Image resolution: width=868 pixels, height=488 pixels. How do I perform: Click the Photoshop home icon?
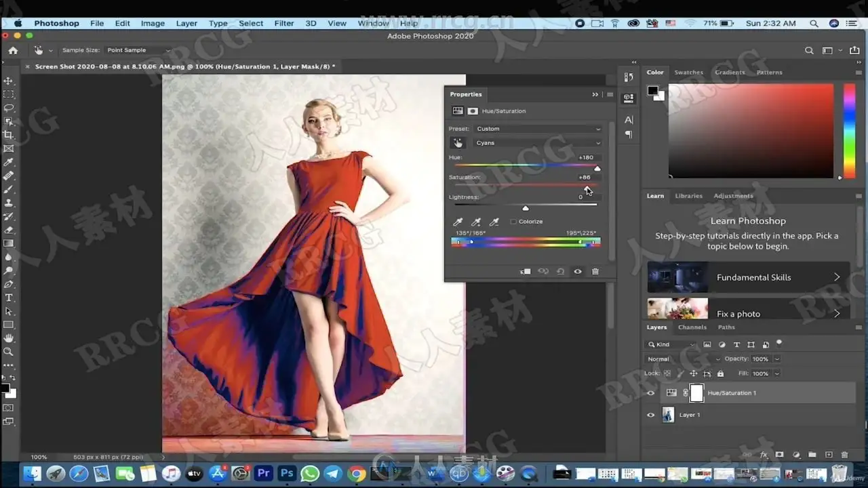[x=13, y=50]
